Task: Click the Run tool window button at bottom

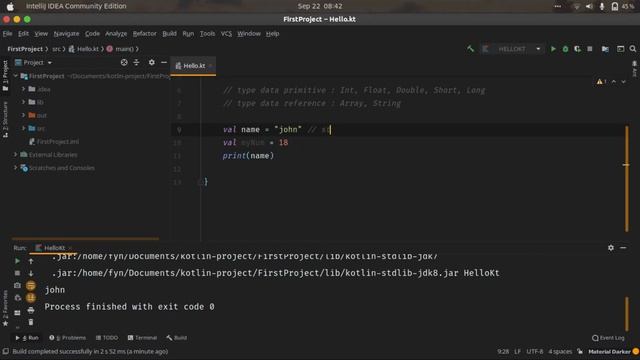Action: [x=27, y=338]
